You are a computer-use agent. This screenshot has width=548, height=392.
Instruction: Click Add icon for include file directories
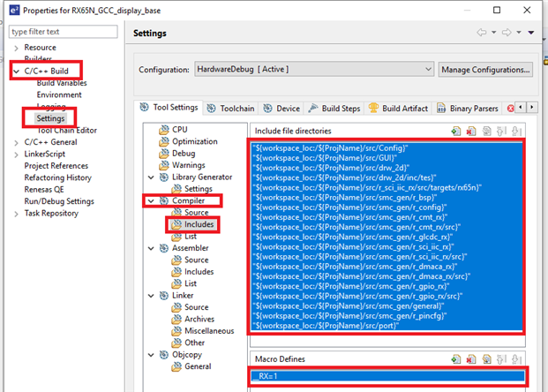click(x=456, y=131)
